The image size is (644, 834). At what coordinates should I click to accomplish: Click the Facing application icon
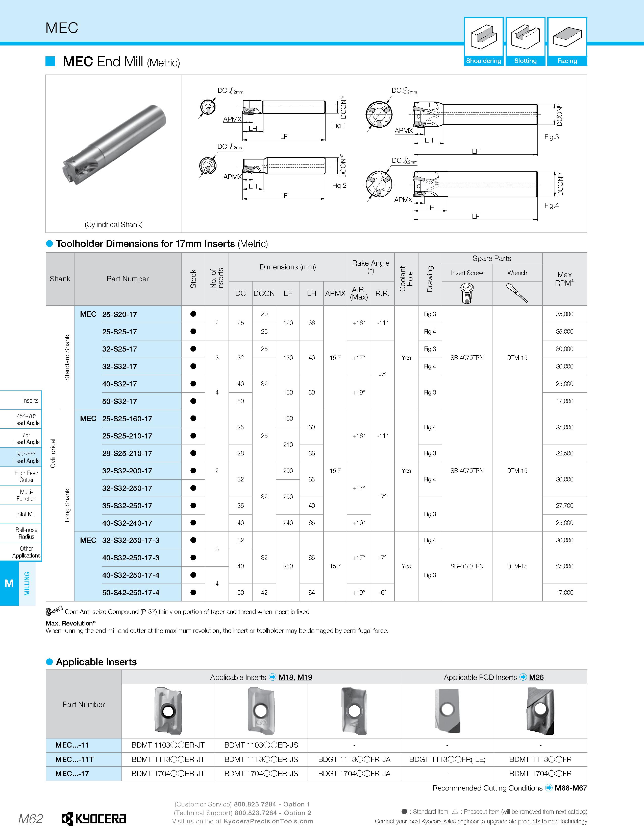coord(567,41)
